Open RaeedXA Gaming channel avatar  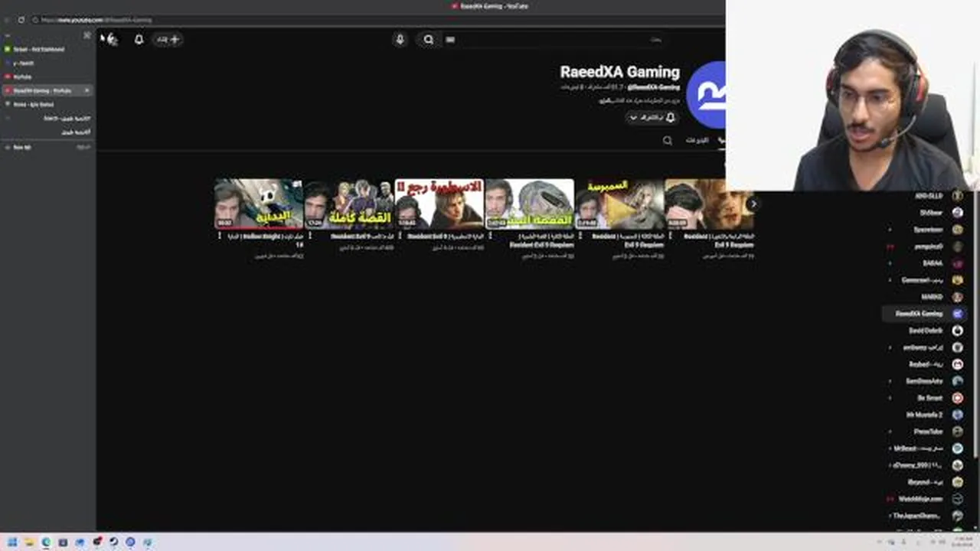[x=707, y=95]
